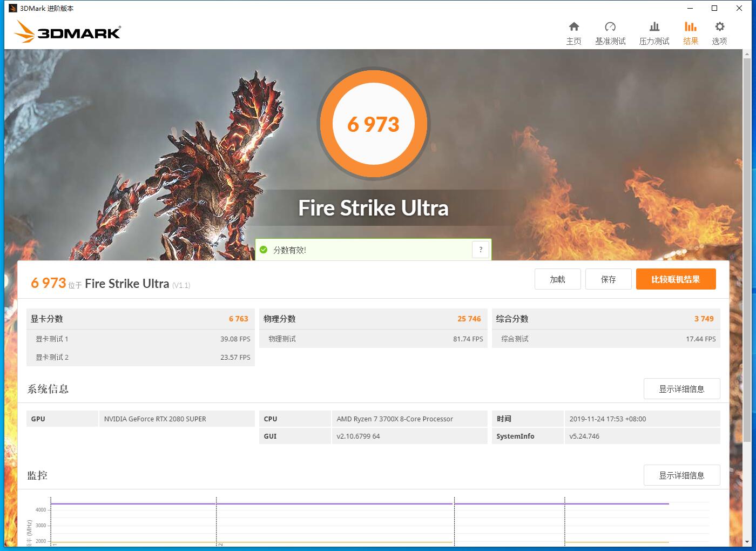
Task: Open the Stress Test (压力测试) icon
Action: tap(654, 27)
